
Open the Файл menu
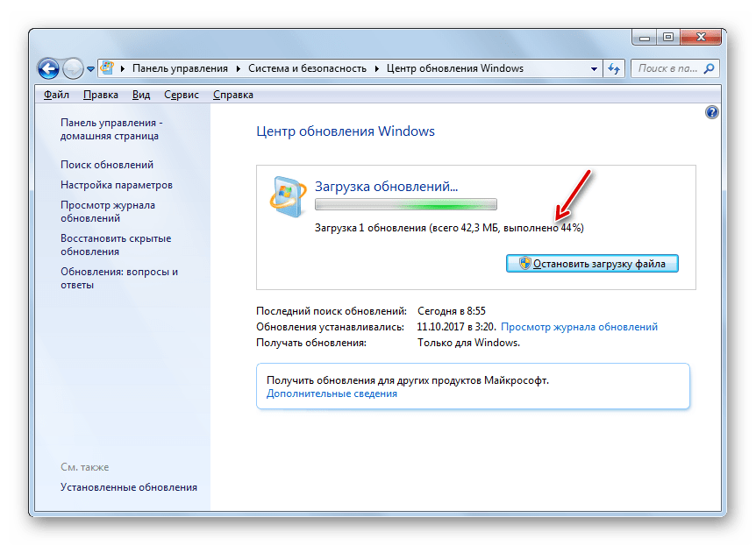pos(56,95)
